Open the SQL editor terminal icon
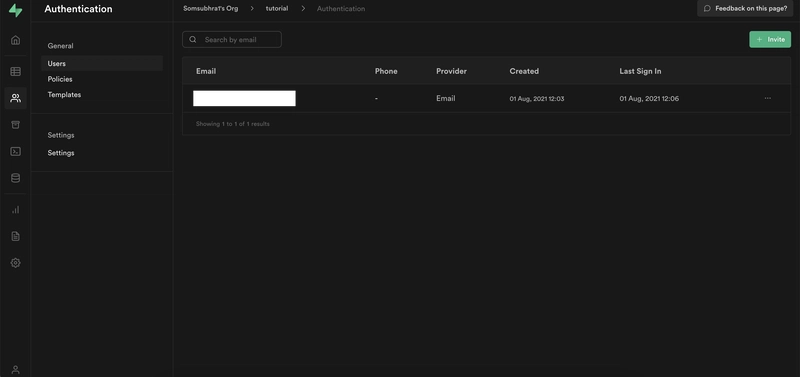The image size is (800, 377). click(16, 152)
